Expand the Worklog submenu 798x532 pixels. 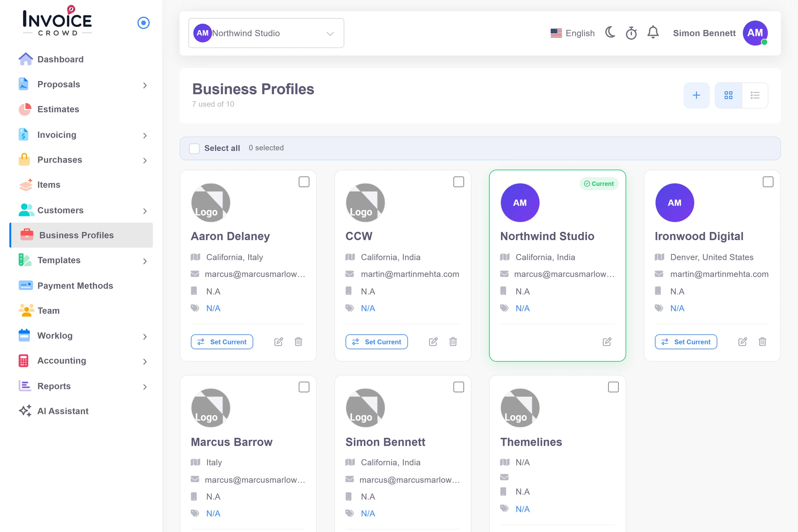click(x=145, y=337)
